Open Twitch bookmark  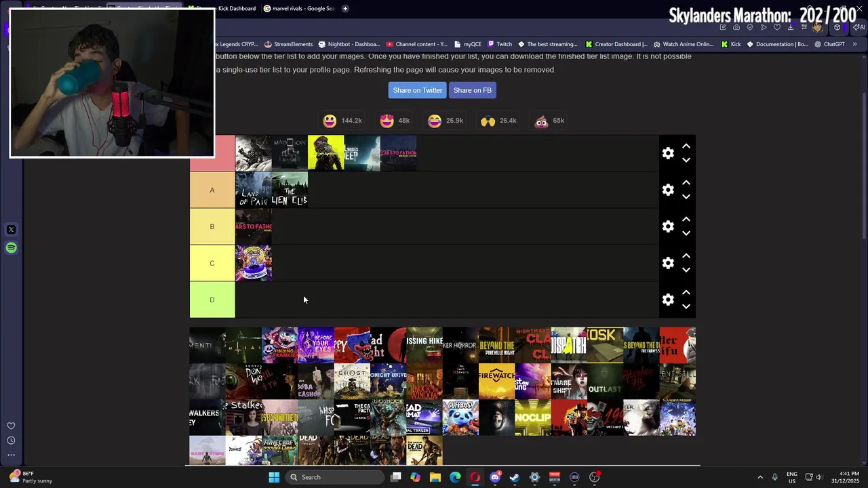pyautogui.click(x=499, y=44)
